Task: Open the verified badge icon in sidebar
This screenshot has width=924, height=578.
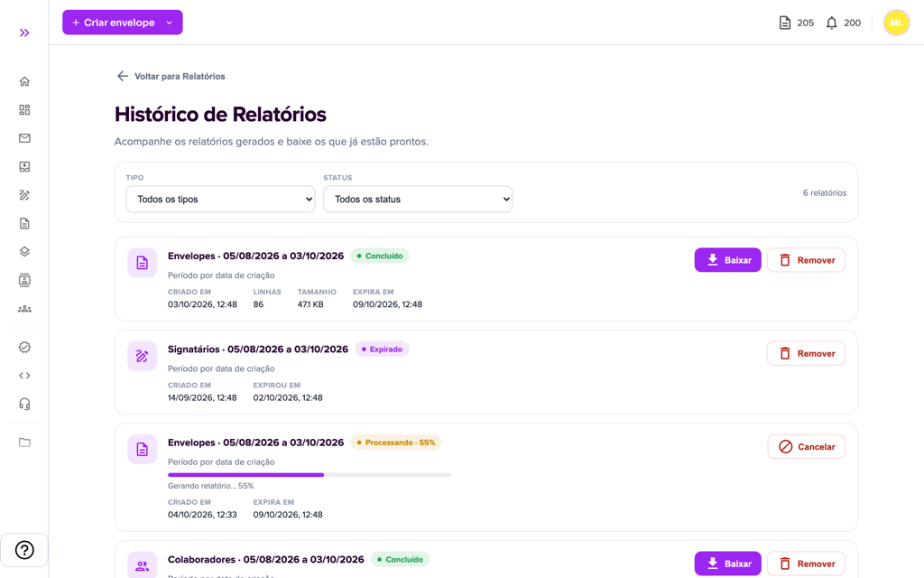Action: pyautogui.click(x=24, y=348)
